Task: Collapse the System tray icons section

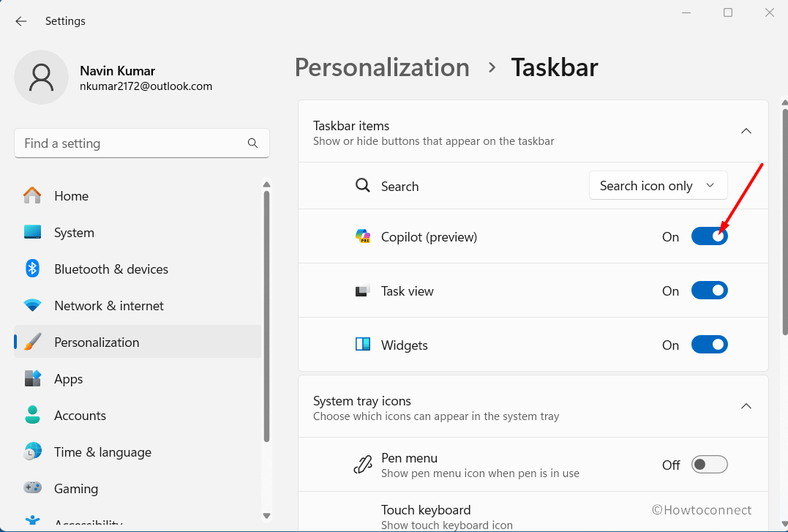Action: [746, 407]
